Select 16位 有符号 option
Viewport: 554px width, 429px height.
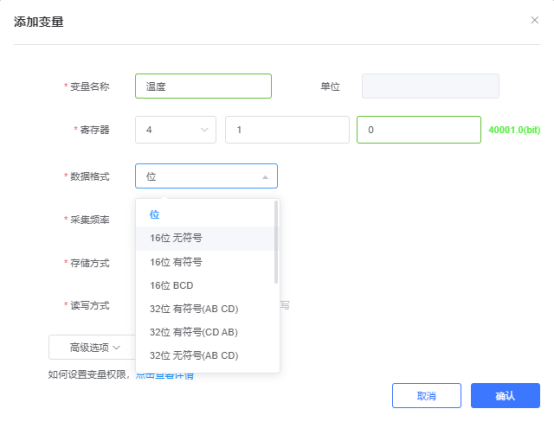pos(205,262)
